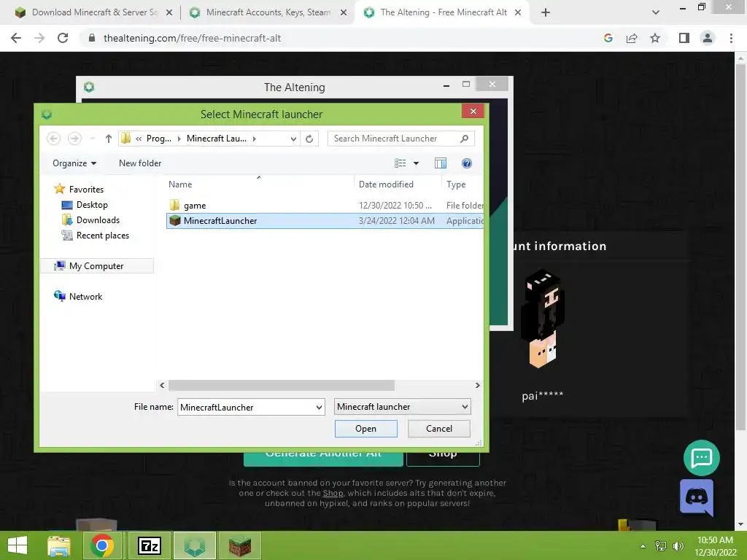This screenshot has height=560, width=747.
Task: Select Desktop in the navigation pane
Action: [92, 205]
